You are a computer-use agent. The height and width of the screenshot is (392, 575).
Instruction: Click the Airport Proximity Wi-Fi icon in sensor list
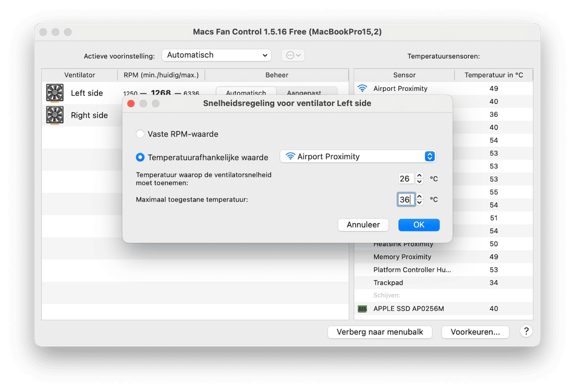point(362,88)
